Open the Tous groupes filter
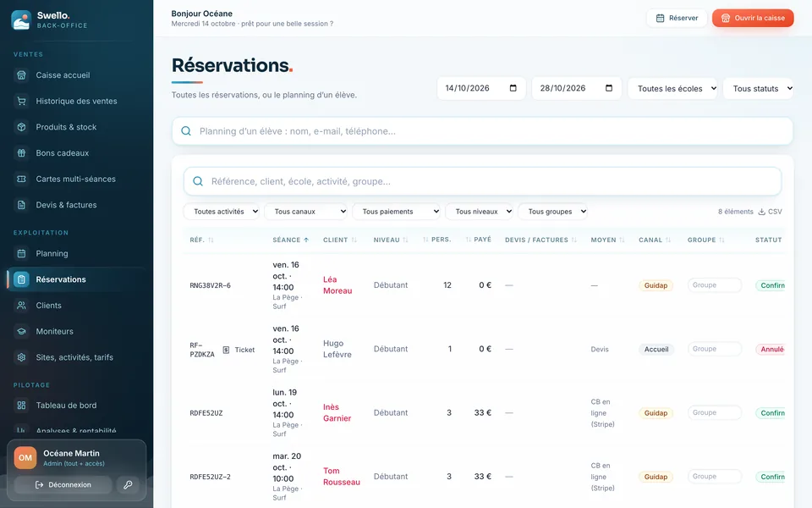The width and height of the screenshot is (812, 508). [x=552, y=212]
